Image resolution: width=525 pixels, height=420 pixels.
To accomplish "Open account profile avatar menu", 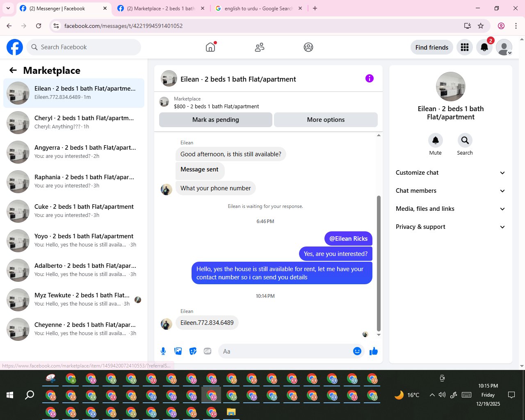I will pyautogui.click(x=504, y=47).
